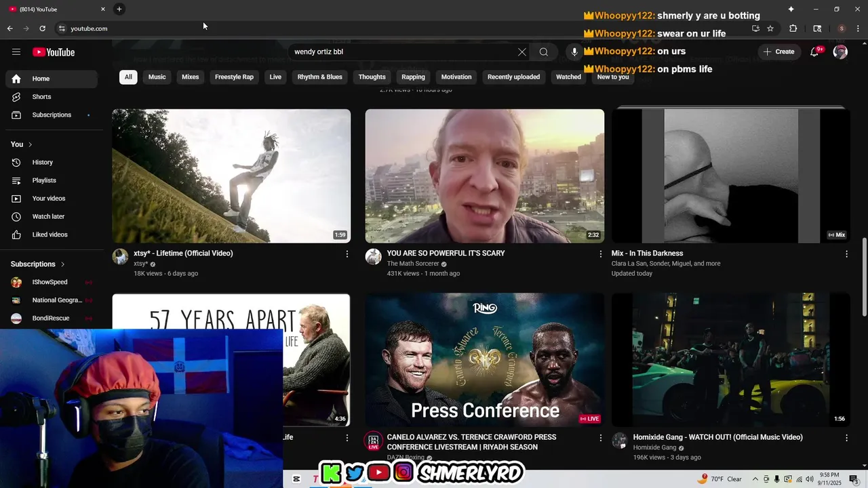This screenshot has height=488, width=868.
Task: Click the xtsy* channel avatar
Action: 120,257
